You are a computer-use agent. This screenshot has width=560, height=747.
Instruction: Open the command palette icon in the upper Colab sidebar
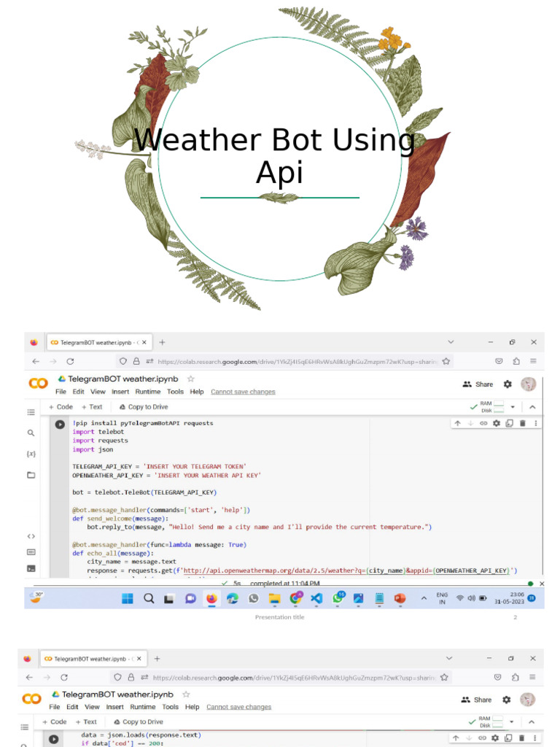[31, 552]
